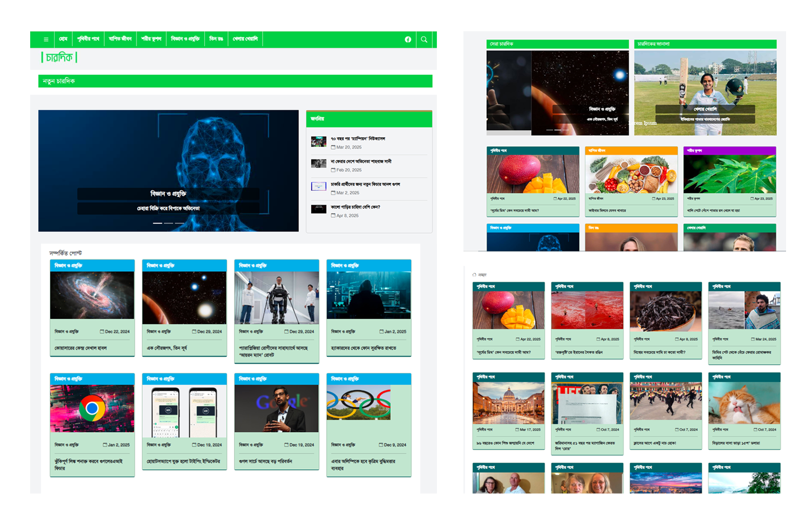
Task: Click the breadcrumb home icon above fruit cards
Action: 474,274
